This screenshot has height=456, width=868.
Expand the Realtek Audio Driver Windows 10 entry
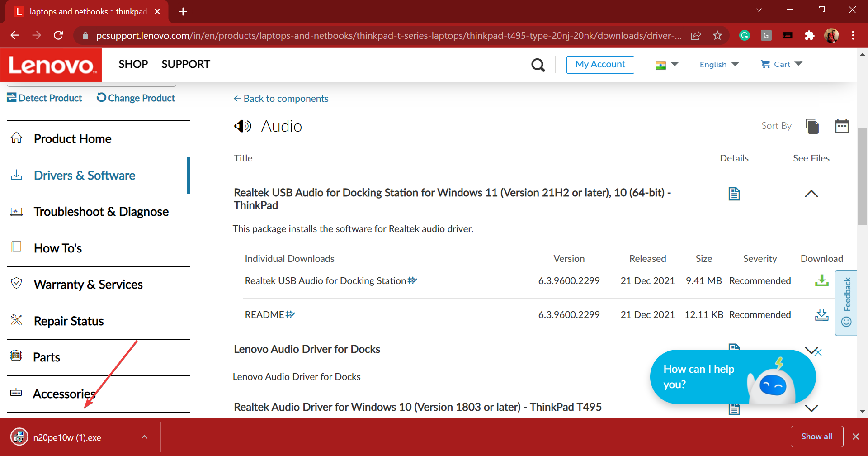tap(811, 408)
